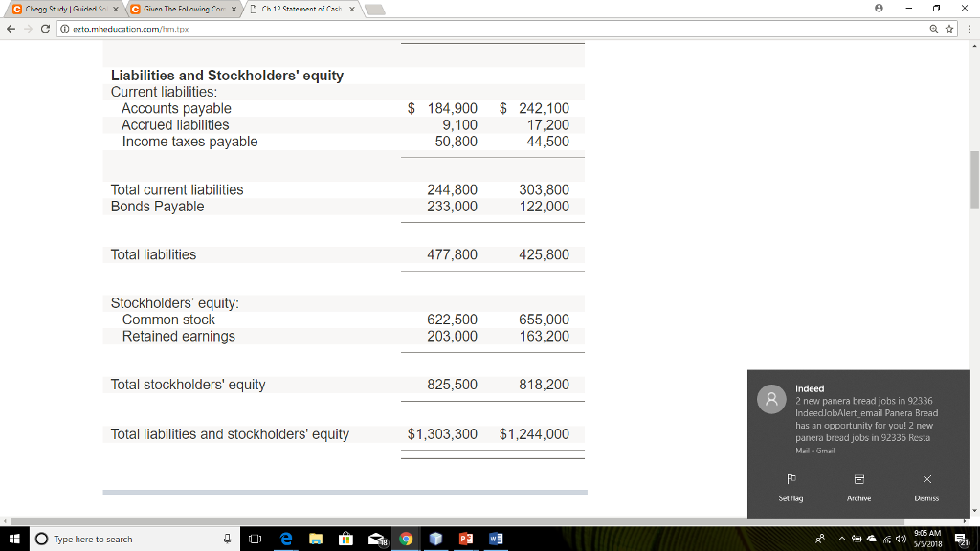
Task: Switch to the Chegg Study tab
Action: pyautogui.click(x=57, y=8)
